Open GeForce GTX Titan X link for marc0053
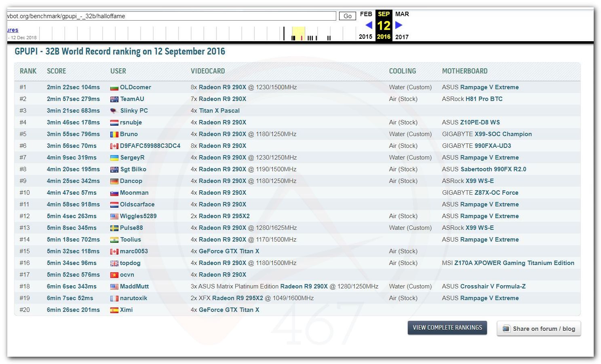The height and width of the screenshot is (364, 601). [x=229, y=251]
